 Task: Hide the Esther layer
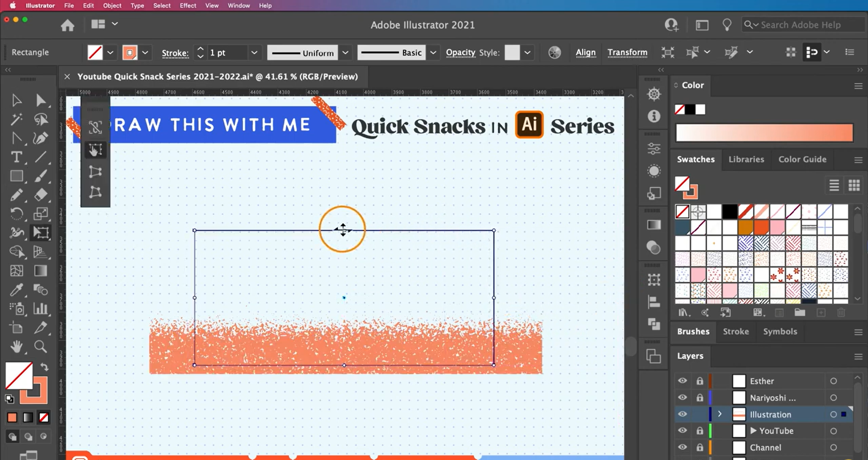683,381
